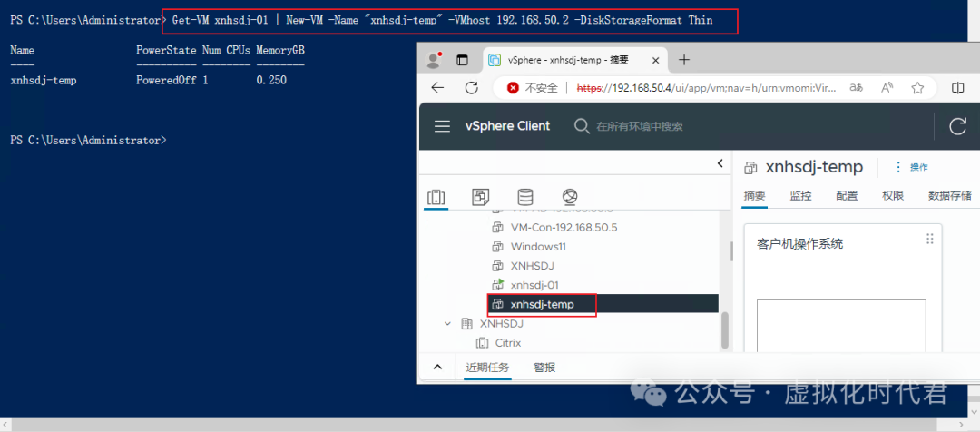Image resolution: width=980 pixels, height=432 pixels.
Task: Open the 数据存储 tab
Action: 950,196
